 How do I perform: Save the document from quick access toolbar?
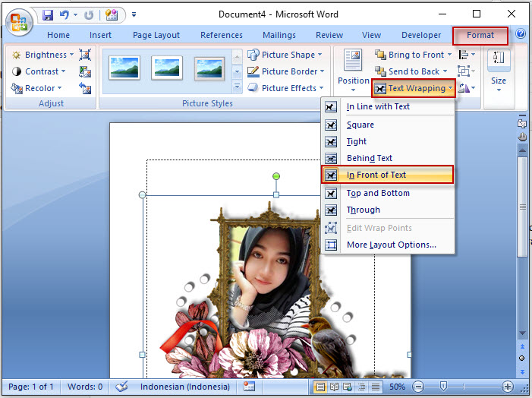pos(48,15)
